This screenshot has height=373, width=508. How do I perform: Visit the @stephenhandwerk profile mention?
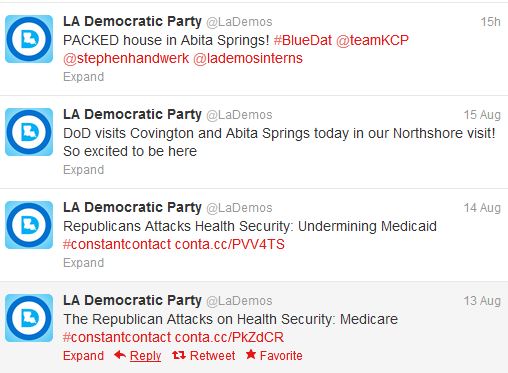(x=126, y=58)
